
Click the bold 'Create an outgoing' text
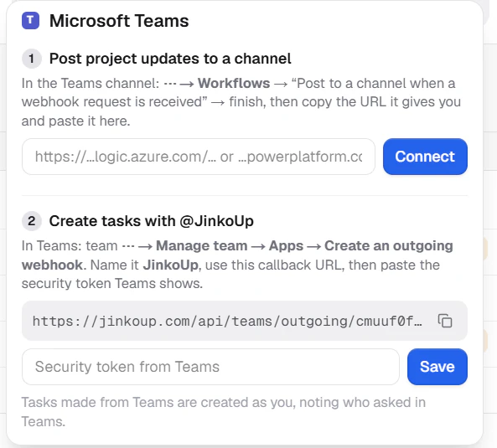tap(389, 245)
